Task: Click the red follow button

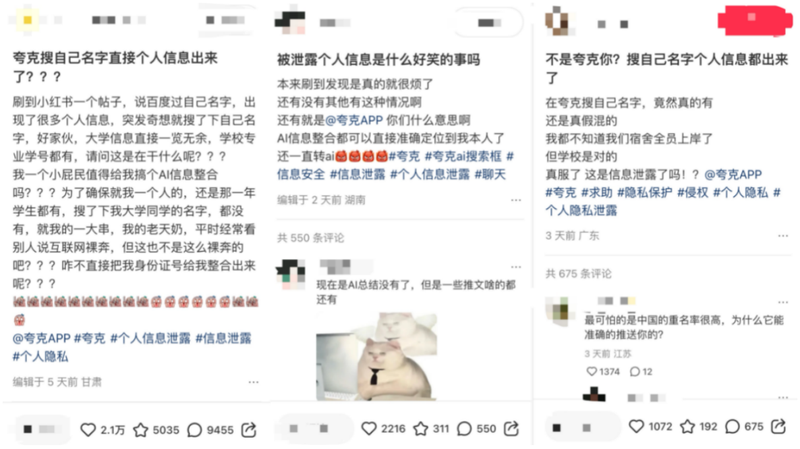Action: [x=755, y=20]
